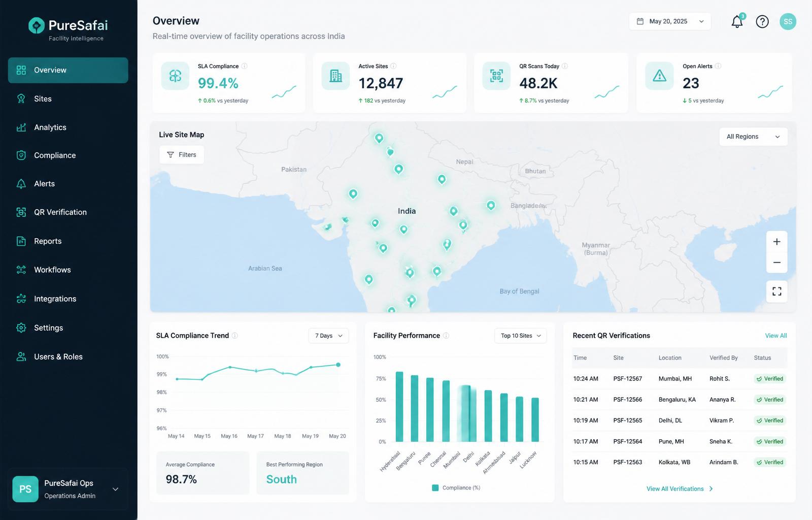Open the Sites menu item
812x520 pixels.
click(68, 99)
